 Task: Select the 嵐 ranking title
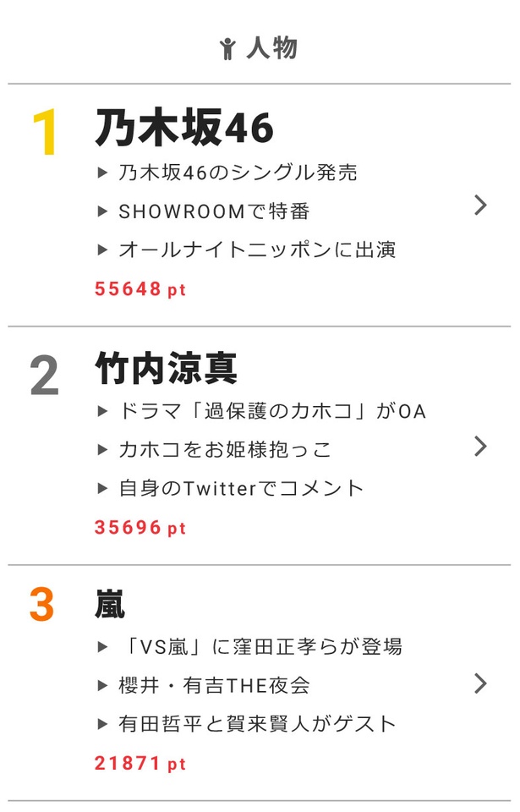coord(110,604)
